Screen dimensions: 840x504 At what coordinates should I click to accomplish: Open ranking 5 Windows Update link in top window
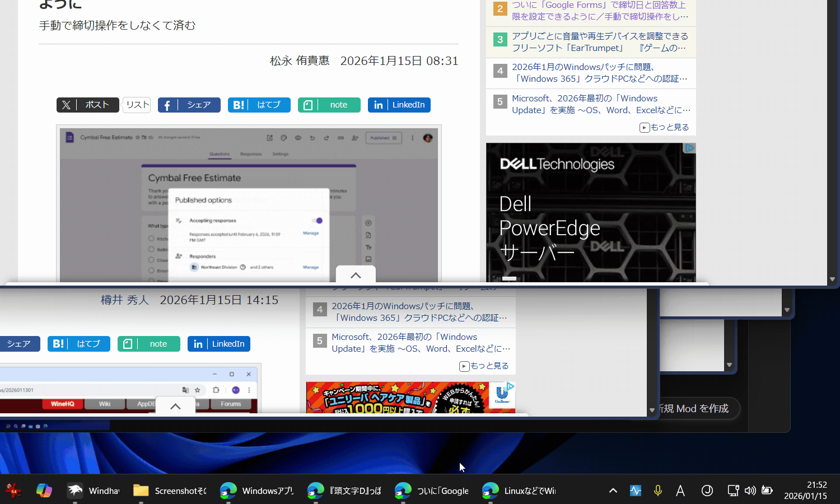coord(601,104)
